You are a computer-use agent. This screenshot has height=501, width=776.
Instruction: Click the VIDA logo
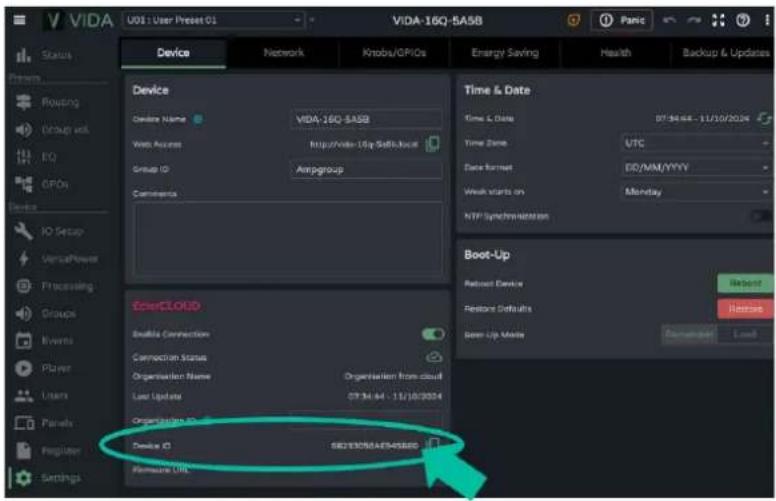tap(79, 21)
